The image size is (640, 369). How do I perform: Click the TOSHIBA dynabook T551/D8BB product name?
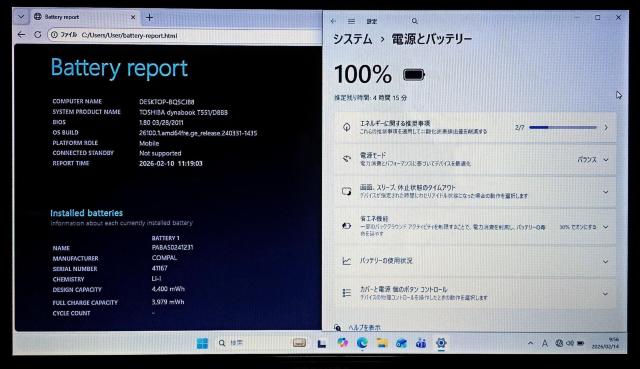coord(183,112)
